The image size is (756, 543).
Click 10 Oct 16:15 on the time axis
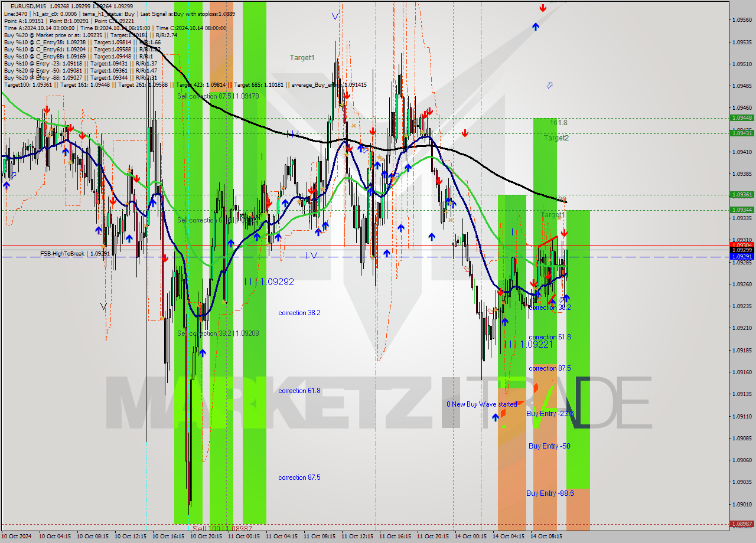tap(168, 537)
